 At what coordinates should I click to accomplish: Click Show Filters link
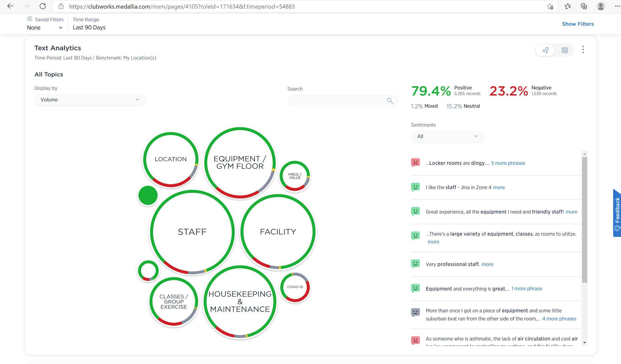click(578, 24)
